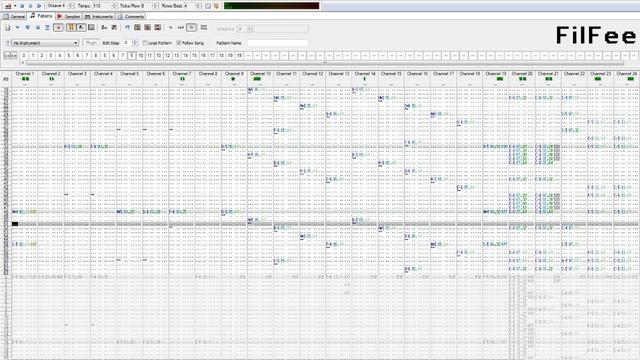Click the highlighted current order list entry

click(131, 56)
